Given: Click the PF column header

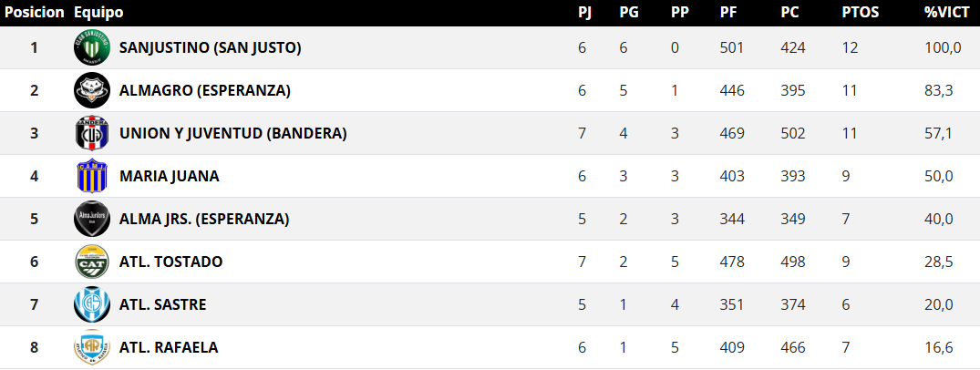Looking at the screenshot, I should 727,13.
